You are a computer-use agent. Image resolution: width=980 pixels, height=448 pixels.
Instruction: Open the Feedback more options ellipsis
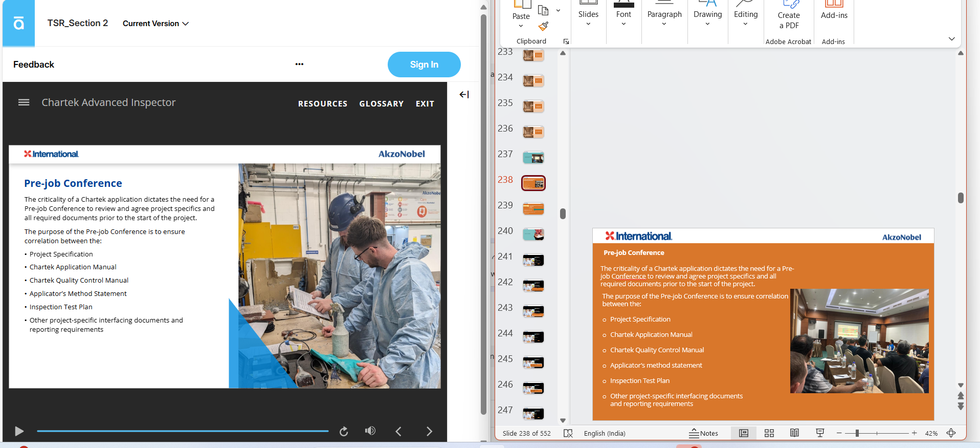(x=299, y=64)
